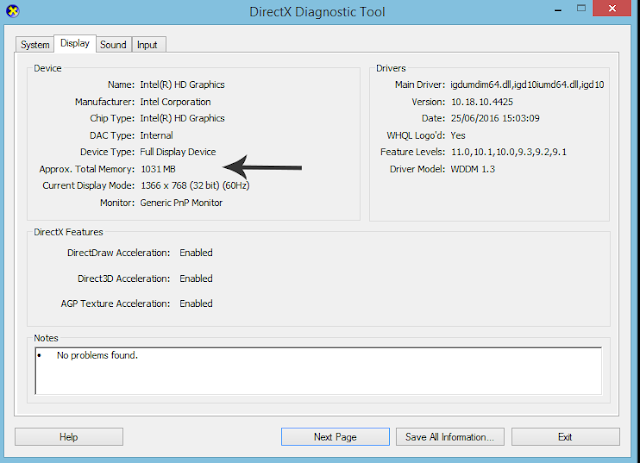Click the device name 'Intel(R) HD Graphics' value
Image resolution: width=640 pixels, height=463 pixels.
(182, 85)
